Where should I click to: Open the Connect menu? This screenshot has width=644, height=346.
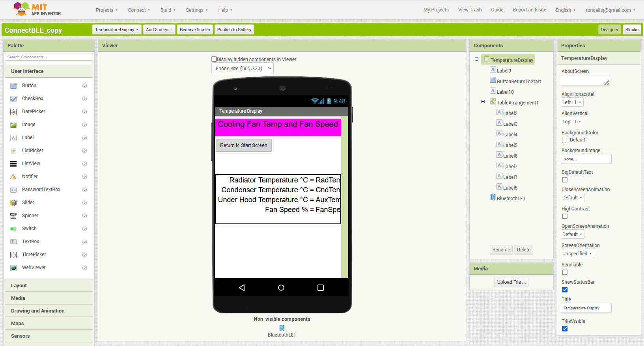click(x=139, y=10)
